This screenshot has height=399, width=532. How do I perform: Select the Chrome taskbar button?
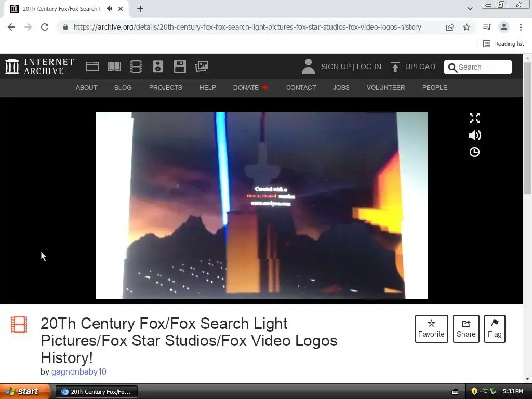(96, 392)
